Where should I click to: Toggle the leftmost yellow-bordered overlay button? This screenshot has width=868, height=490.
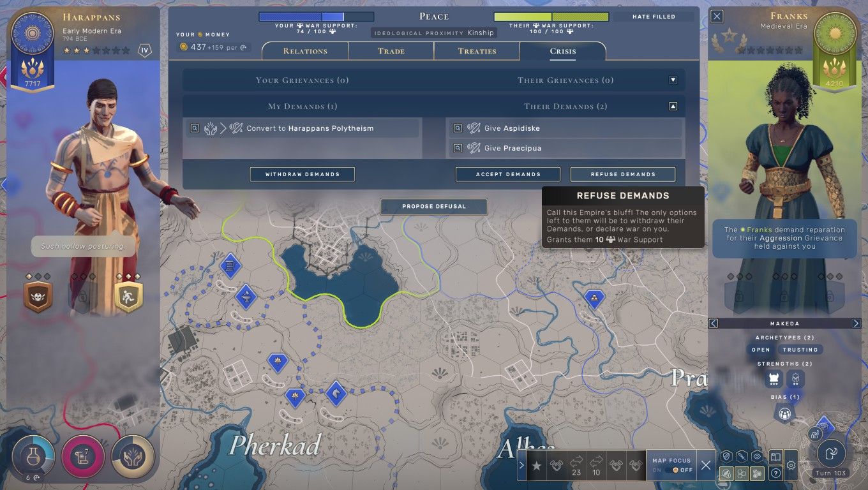pyautogui.click(x=726, y=473)
